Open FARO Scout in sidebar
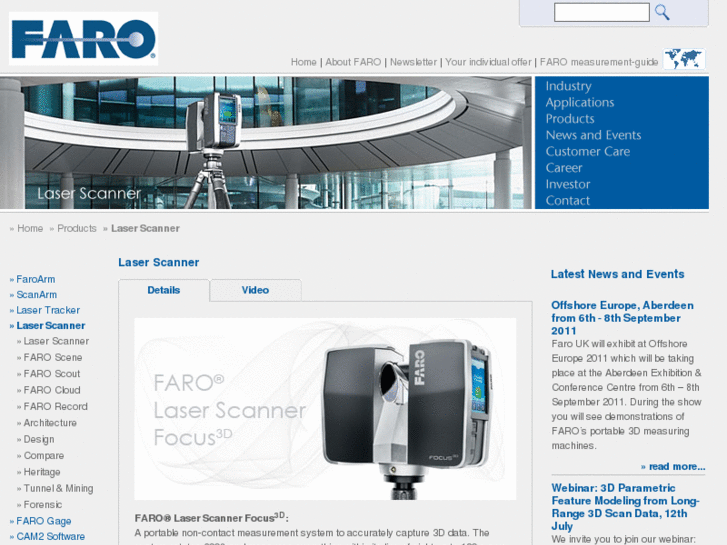 [x=51, y=374]
